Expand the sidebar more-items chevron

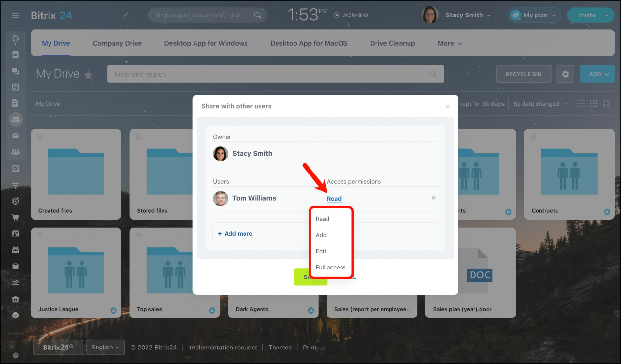click(16, 315)
